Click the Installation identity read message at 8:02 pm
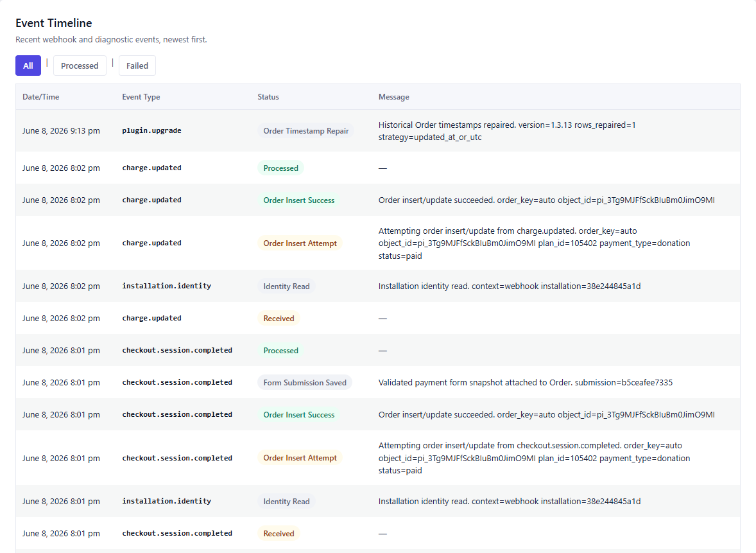This screenshot has width=756, height=553. pos(510,286)
